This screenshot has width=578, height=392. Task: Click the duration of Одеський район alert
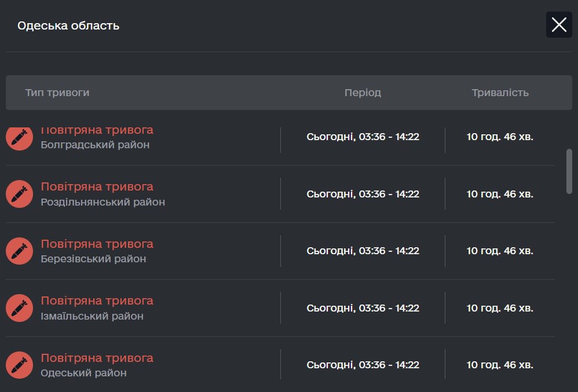[500, 365]
